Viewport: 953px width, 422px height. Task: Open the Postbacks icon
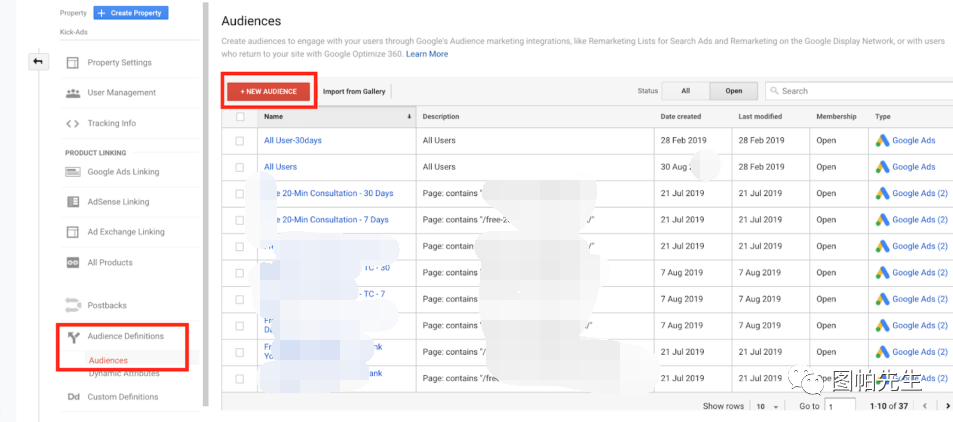[x=72, y=305]
